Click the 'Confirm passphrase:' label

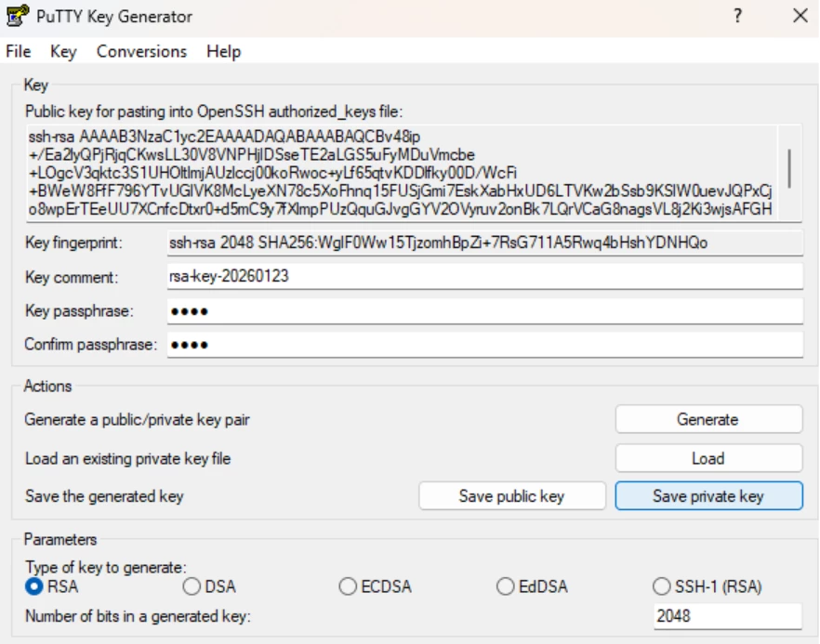[91, 345]
